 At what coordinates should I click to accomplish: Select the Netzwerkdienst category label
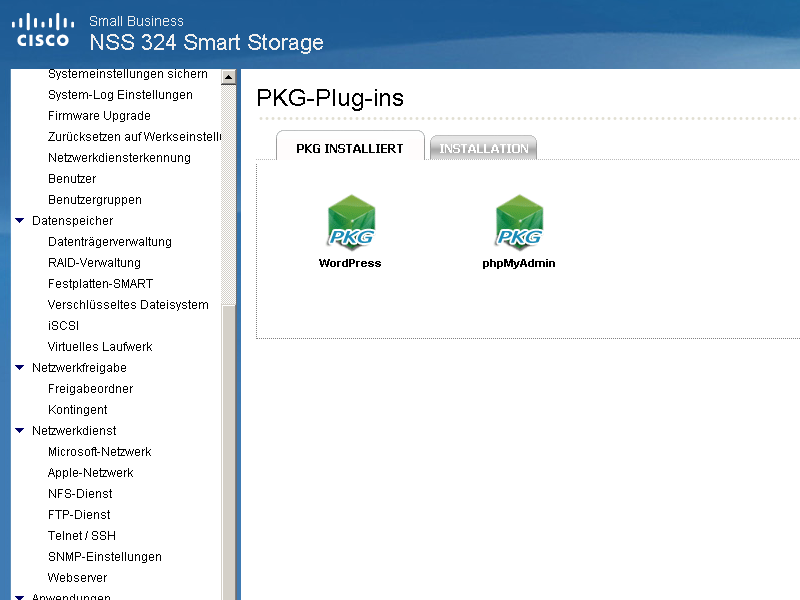pos(74,431)
